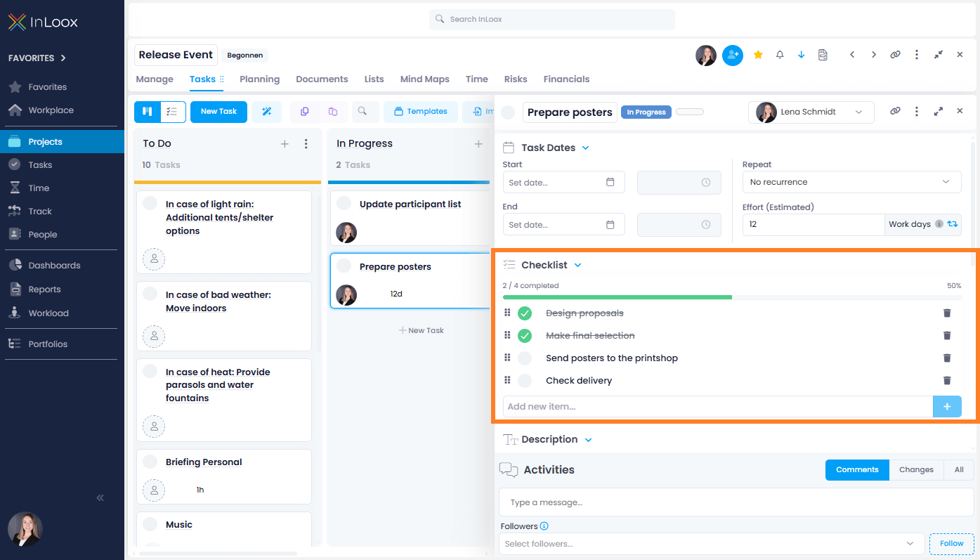Mark the Release Event project as favorite
980x560 pixels.
coord(758,55)
